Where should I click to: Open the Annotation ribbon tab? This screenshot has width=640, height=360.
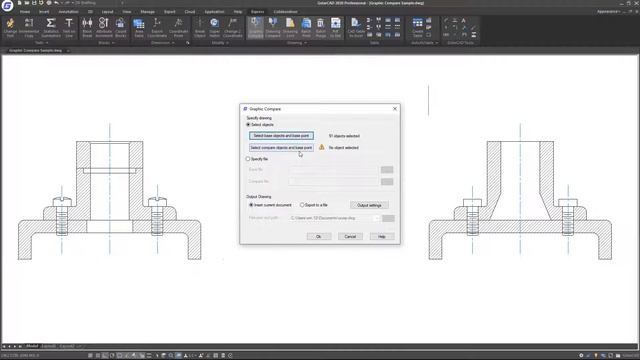68,12
